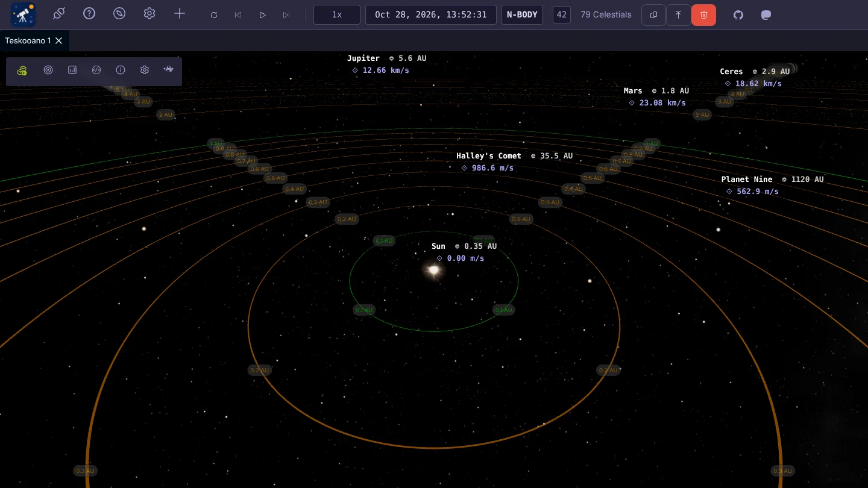Open the code brackets panel icon
This screenshot has width=868, height=488.
click(96, 70)
